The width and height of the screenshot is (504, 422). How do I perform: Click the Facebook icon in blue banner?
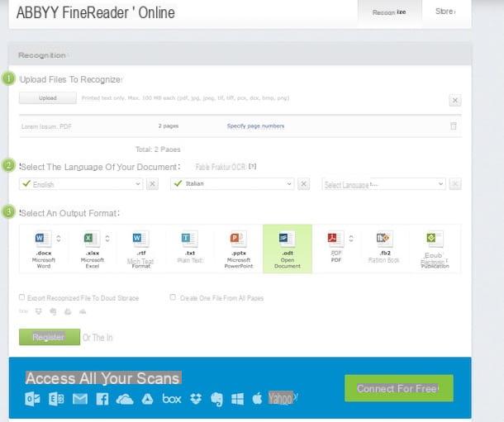click(x=102, y=399)
